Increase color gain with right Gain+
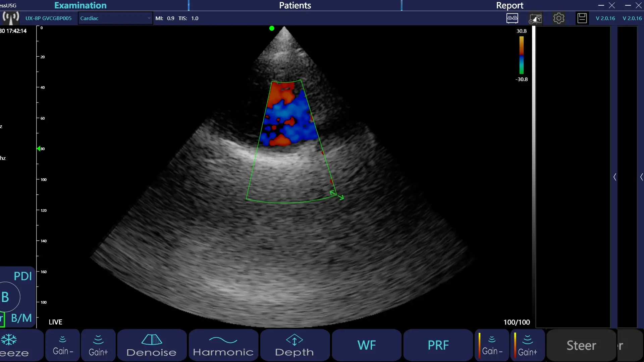 528,345
